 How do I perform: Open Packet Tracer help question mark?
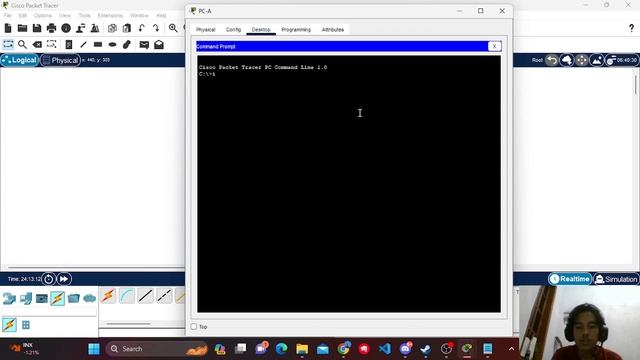click(x=631, y=28)
